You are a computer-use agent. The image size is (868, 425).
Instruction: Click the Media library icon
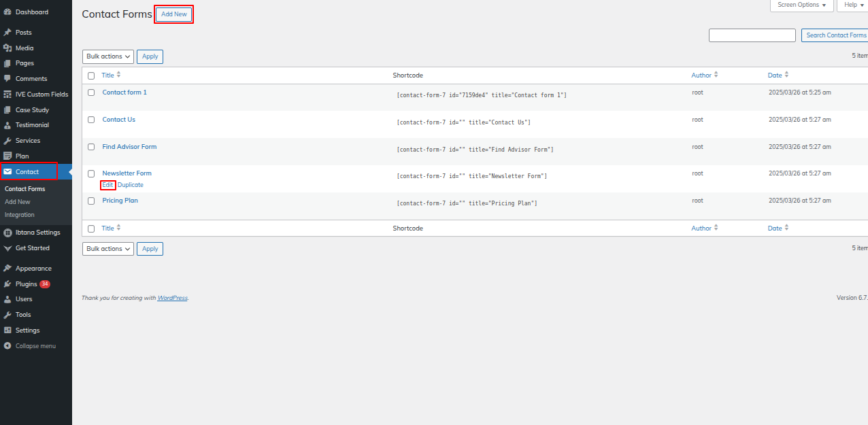tap(7, 48)
